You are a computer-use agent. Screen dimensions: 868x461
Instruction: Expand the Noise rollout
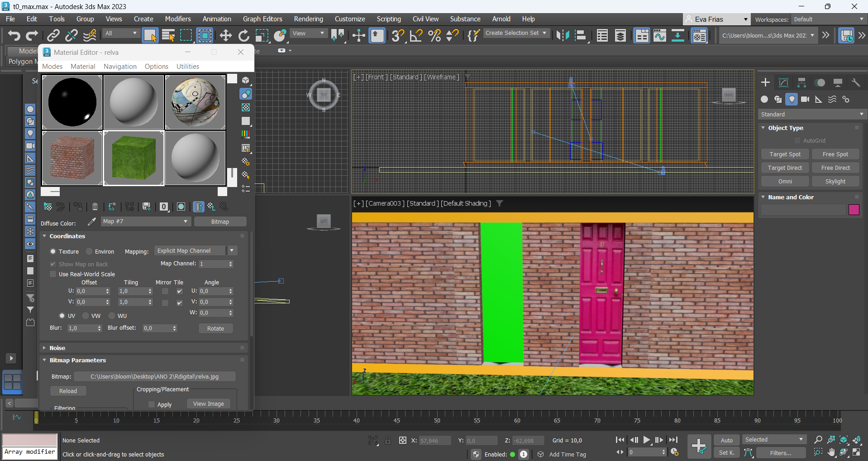pos(57,348)
